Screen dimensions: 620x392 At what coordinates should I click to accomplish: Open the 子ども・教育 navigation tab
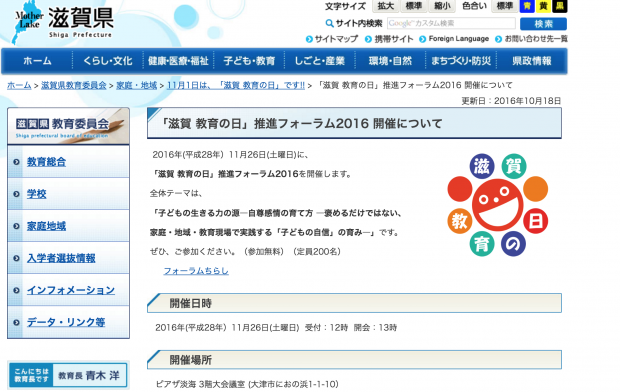coord(249,61)
